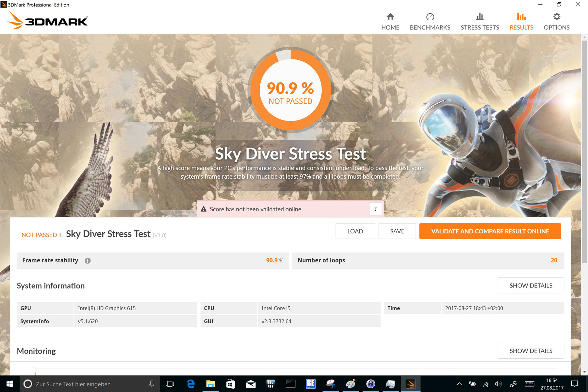Click the 3DMark logo
This screenshot has height=392, width=588.
[x=48, y=20]
